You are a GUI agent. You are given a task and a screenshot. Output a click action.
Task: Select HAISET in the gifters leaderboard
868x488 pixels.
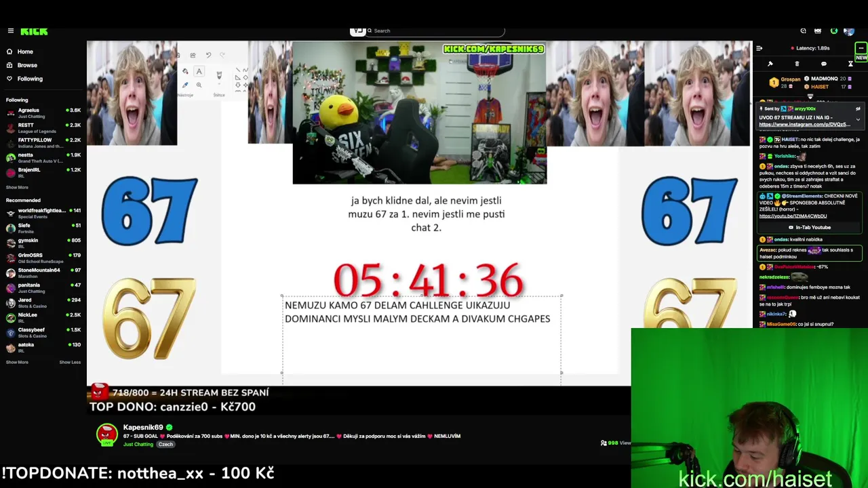(x=820, y=87)
